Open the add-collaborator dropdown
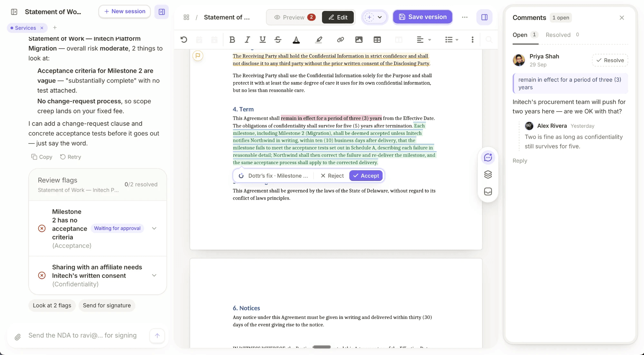This screenshot has height=355, width=644. tap(374, 17)
